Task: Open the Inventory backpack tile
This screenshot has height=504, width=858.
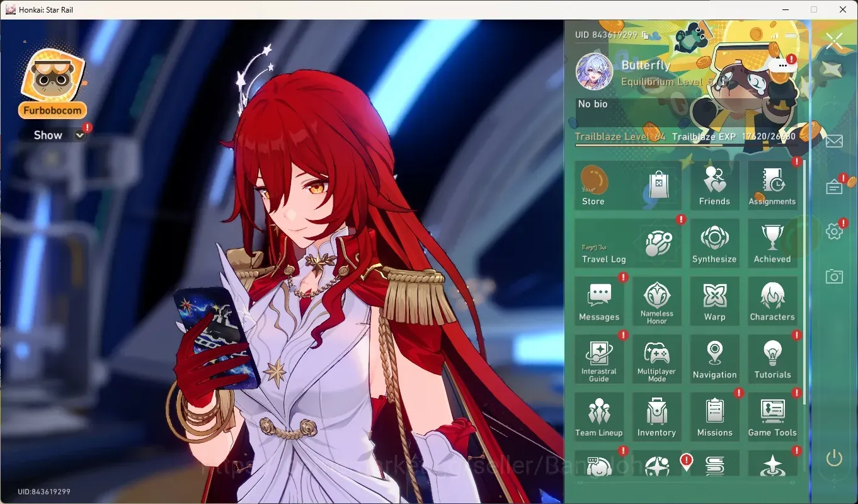Action: (x=657, y=417)
